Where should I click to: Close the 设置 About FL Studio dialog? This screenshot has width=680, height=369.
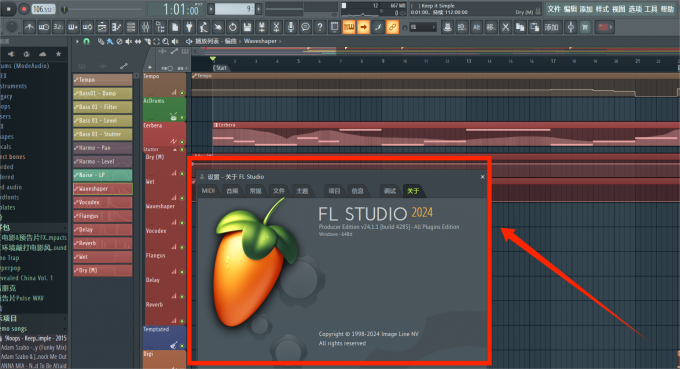point(482,177)
